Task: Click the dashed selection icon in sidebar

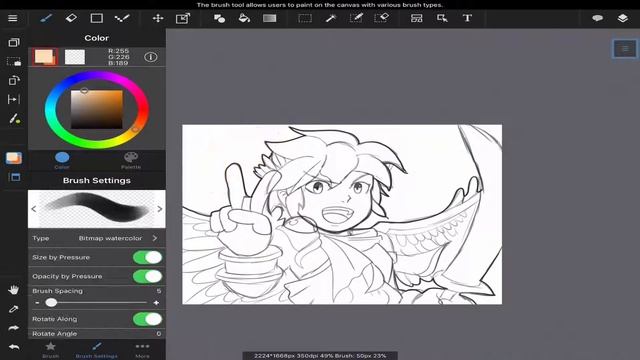Action: (x=14, y=61)
